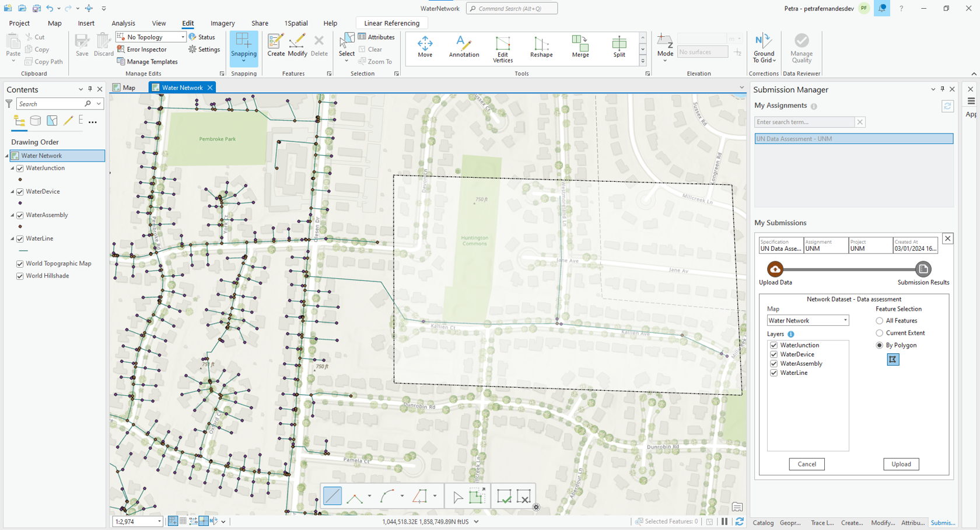Click the Merge tool
The height and width of the screenshot is (530, 980).
[580, 47]
